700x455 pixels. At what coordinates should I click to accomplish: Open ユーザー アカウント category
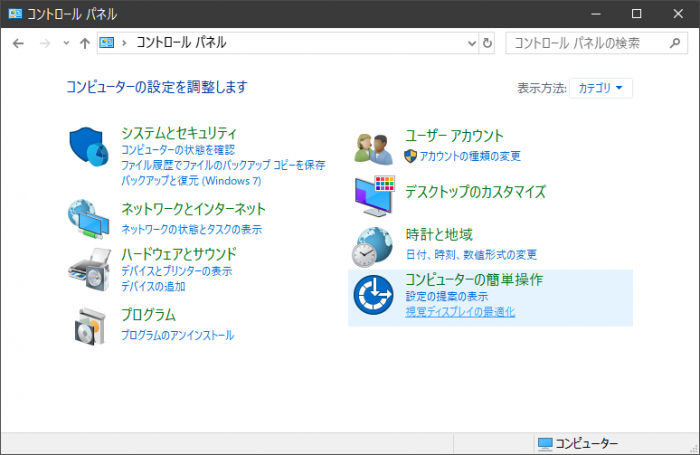[454, 135]
